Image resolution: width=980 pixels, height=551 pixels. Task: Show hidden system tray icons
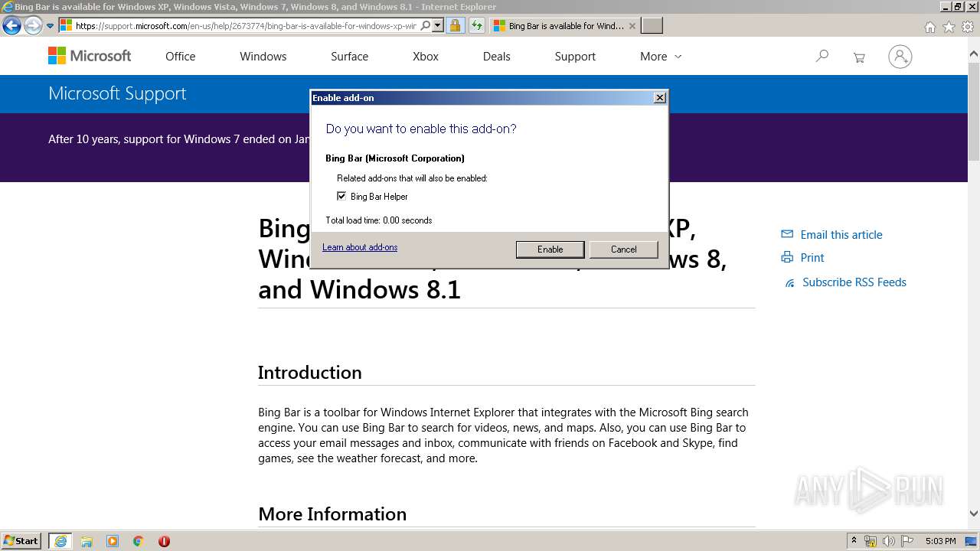(x=854, y=541)
